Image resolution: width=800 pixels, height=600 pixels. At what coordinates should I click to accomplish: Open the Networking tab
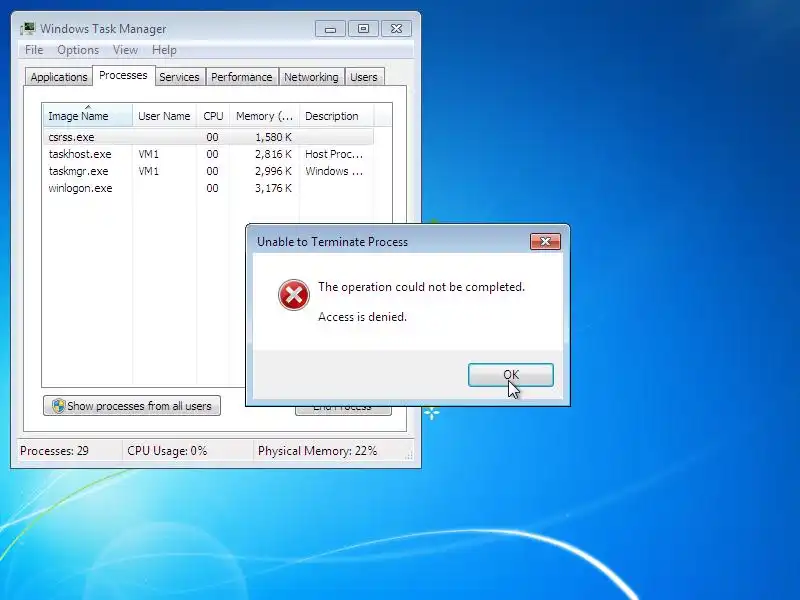click(311, 77)
